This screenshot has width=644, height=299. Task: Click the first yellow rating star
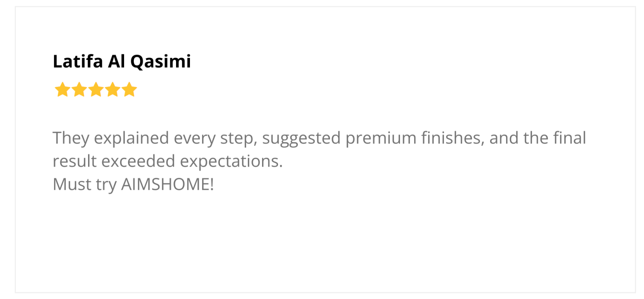(62, 90)
